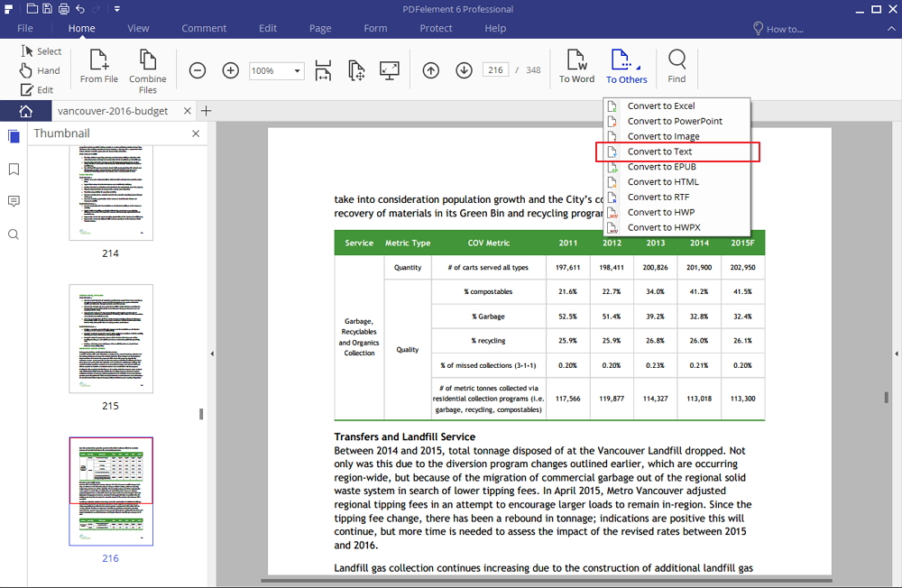Viewport: 902px width, 588px height.
Task: Select the Hand tool
Action: click(40, 70)
